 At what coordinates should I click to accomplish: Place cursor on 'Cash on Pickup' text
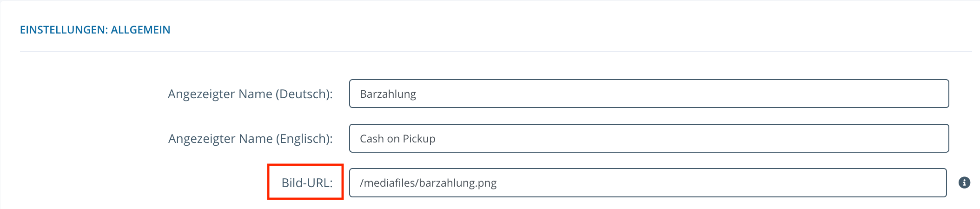point(397,139)
